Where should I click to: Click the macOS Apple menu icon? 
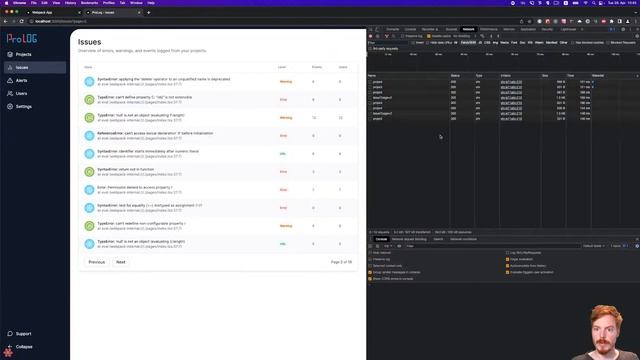click(x=6, y=3)
